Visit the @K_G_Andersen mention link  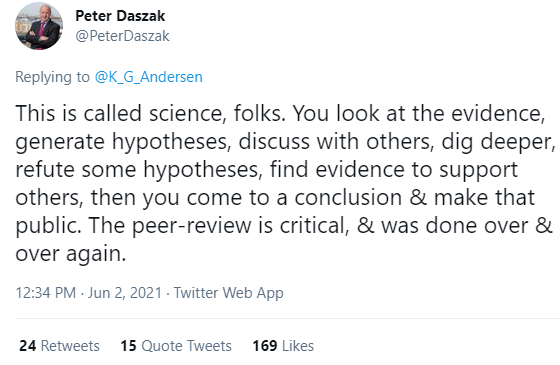[x=149, y=77]
